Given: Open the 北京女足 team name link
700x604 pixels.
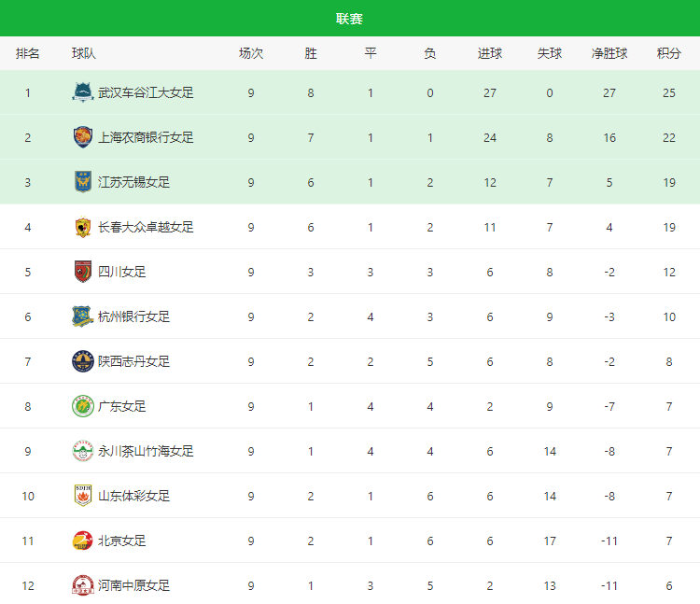Looking at the screenshot, I should click(122, 541).
